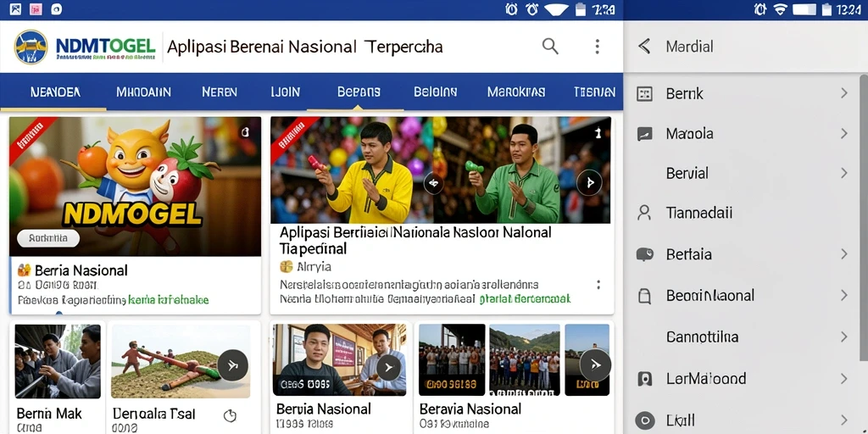Click the LerMaioond icon
Viewport: 868px width, 434px height.
(644, 379)
